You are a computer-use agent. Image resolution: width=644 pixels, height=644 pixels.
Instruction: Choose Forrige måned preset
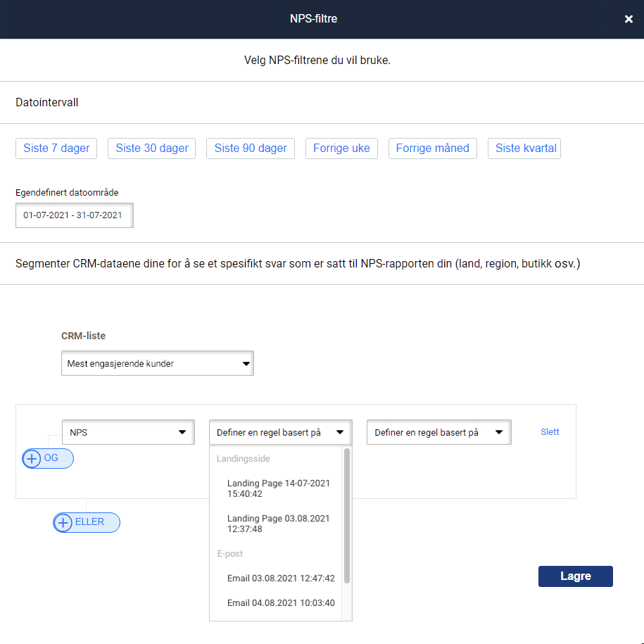[x=432, y=149]
